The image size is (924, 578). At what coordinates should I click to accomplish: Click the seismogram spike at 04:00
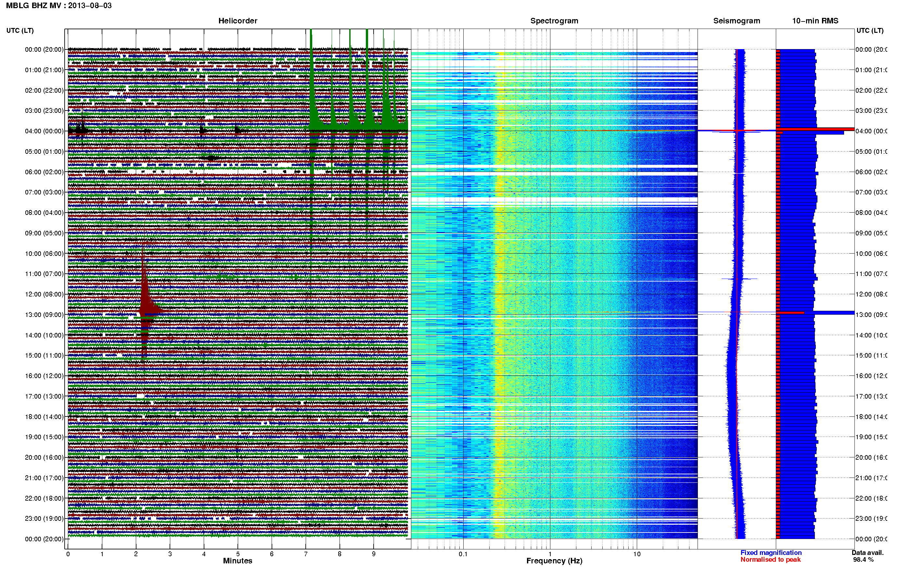pos(737,131)
